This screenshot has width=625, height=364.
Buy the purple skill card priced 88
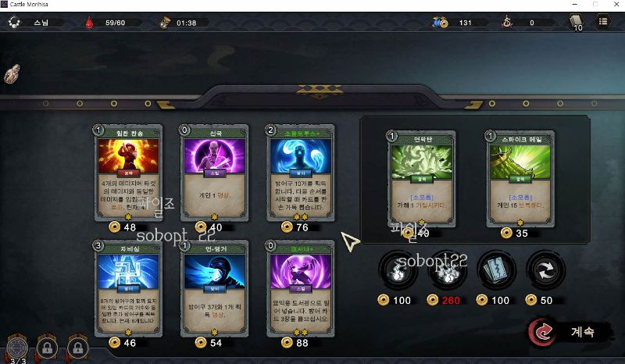(x=301, y=288)
